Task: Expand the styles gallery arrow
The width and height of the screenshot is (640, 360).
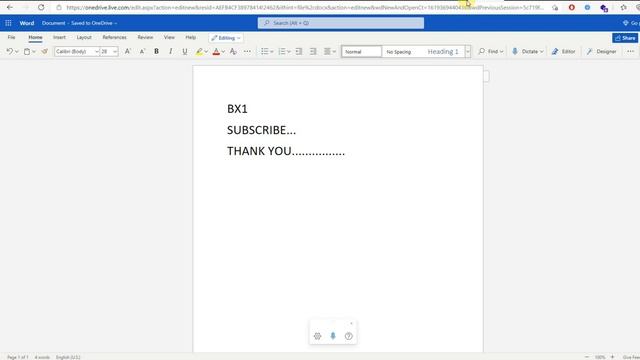Action: pos(468,51)
